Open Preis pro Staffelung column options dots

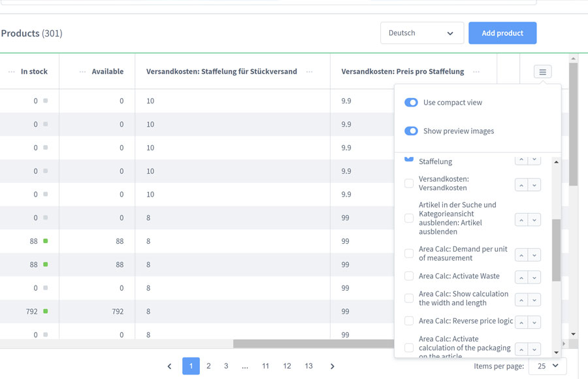[x=476, y=72]
